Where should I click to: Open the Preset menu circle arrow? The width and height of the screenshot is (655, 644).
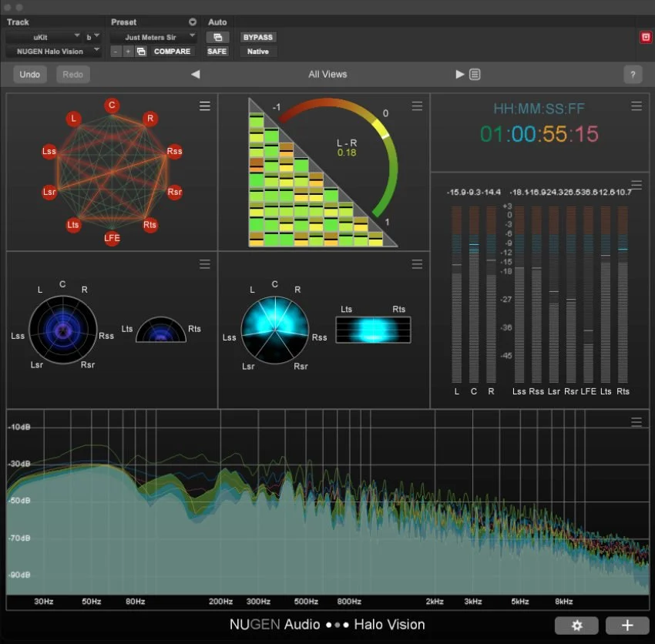tap(193, 22)
